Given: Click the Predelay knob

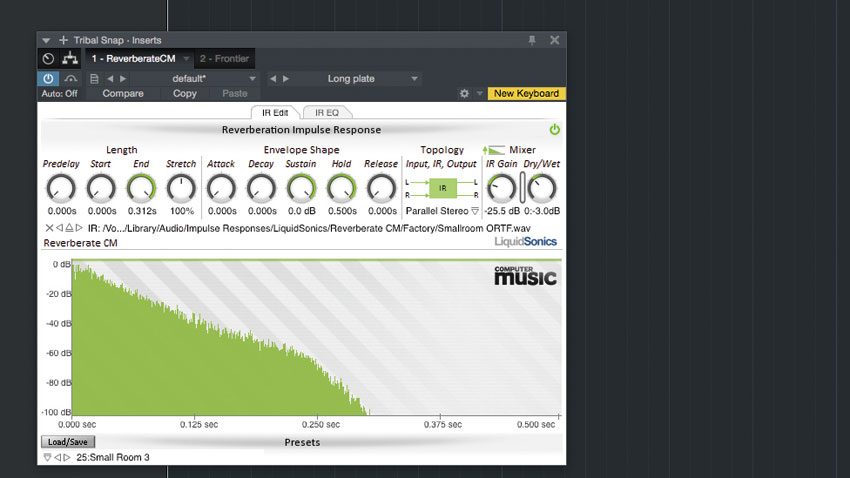Looking at the screenshot, I should (61, 189).
